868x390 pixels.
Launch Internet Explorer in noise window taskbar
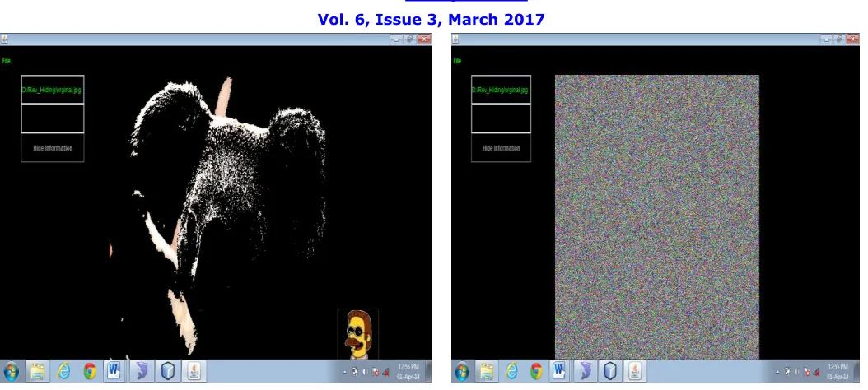click(512, 371)
